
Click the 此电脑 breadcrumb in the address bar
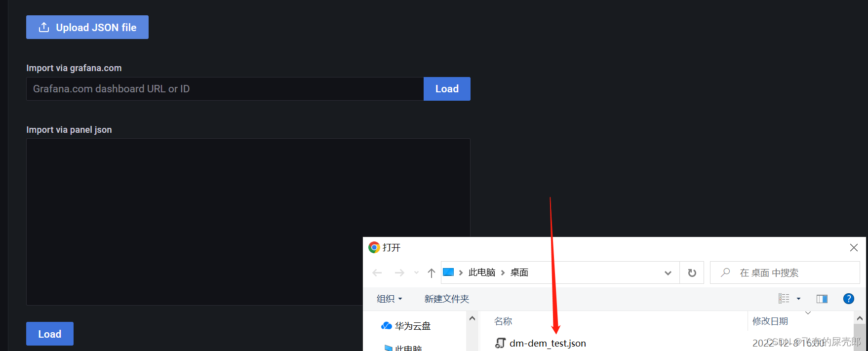[482, 273]
